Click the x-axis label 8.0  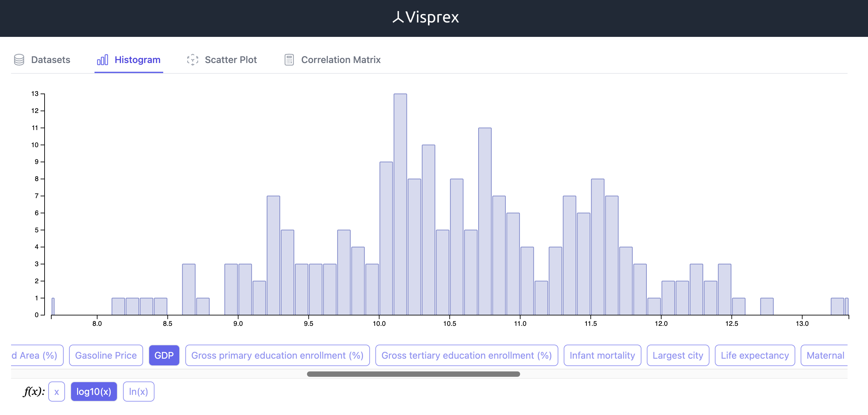(x=97, y=323)
